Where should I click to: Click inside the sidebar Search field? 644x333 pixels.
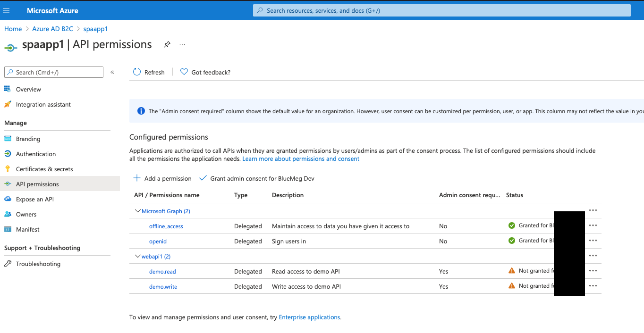(x=53, y=72)
